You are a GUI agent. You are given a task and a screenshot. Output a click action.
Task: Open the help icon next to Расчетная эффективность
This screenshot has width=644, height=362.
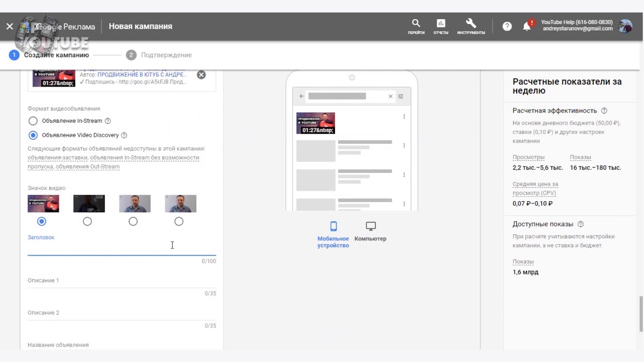click(604, 111)
